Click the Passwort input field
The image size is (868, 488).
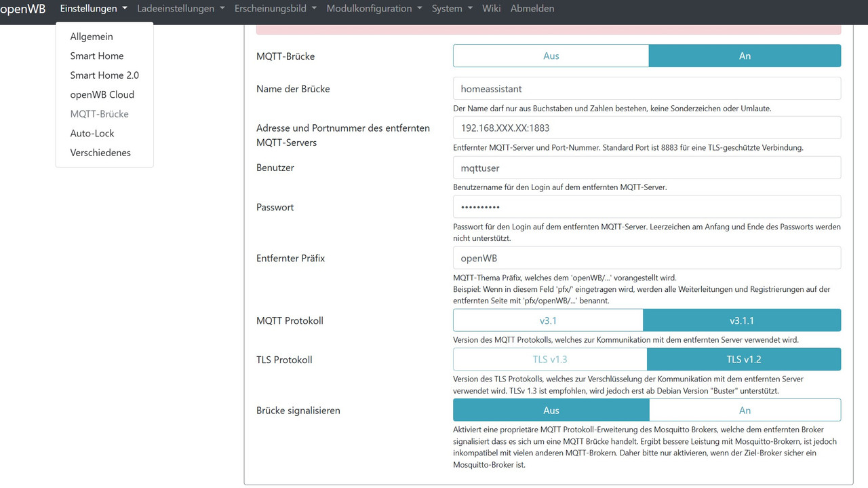coord(647,207)
